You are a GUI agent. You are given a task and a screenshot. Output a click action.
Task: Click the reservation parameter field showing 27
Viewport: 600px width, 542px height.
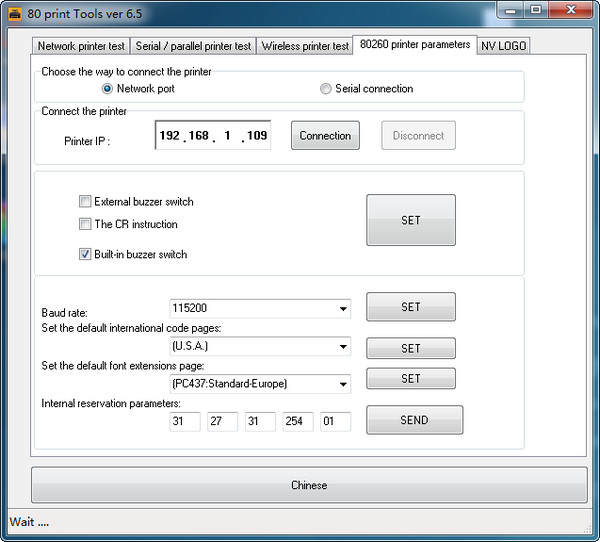coord(222,422)
